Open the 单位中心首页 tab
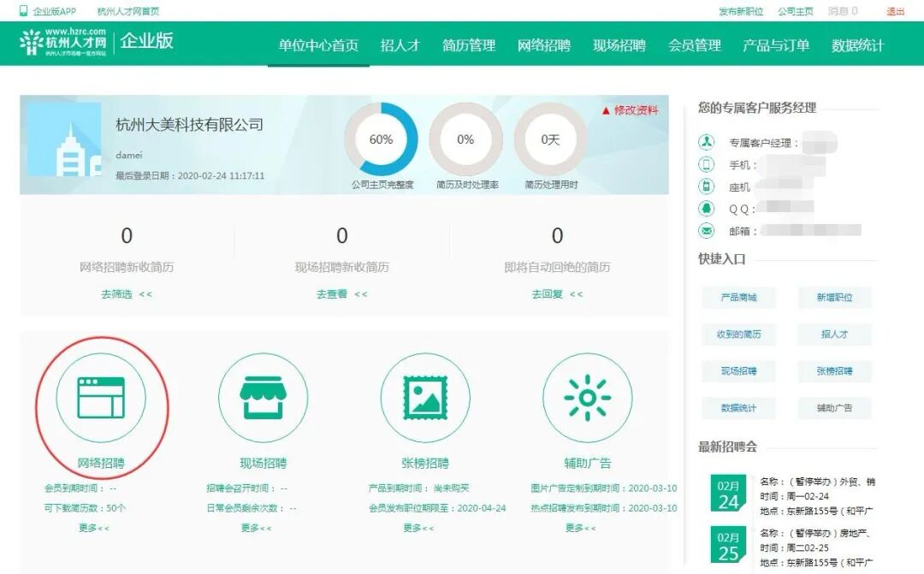Screen dimensions: 924x574 (x=318, y=45)
